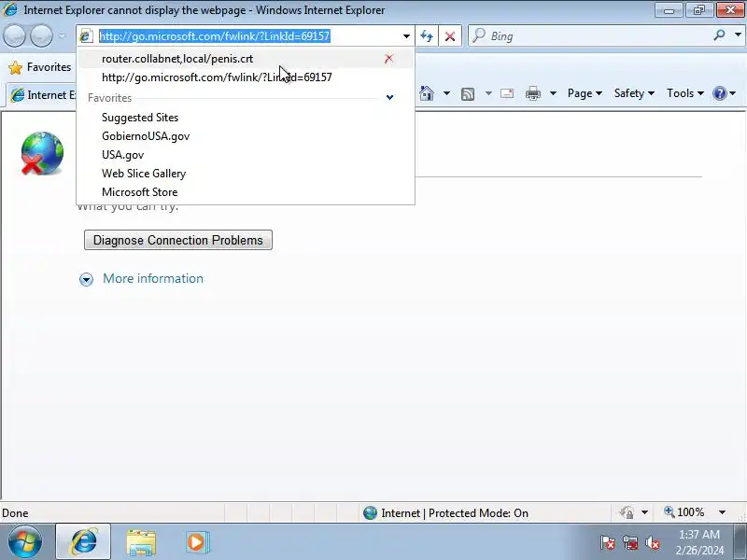Collapse the address bar autocomplete dropdown arrow
The image size is (747, 560).
[x=406, y=36]
